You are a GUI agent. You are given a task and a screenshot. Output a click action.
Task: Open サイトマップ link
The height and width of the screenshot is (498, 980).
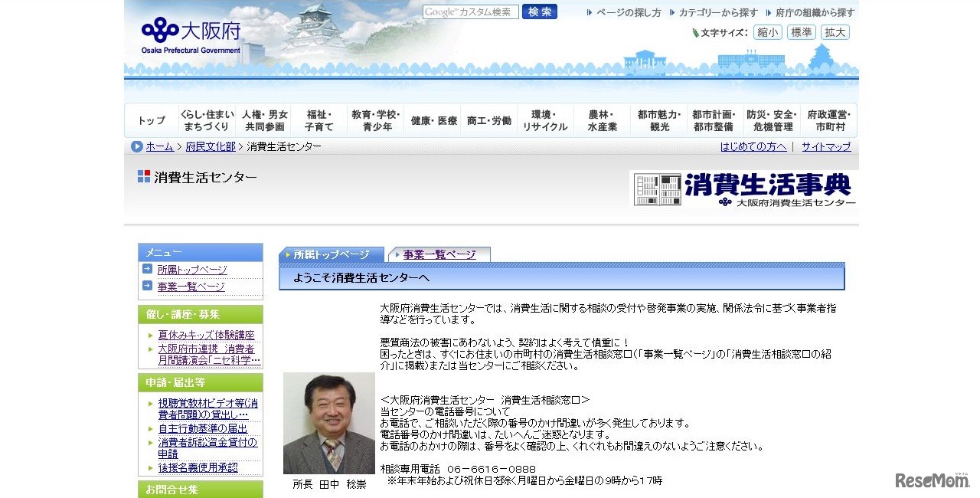coord(826,146)
